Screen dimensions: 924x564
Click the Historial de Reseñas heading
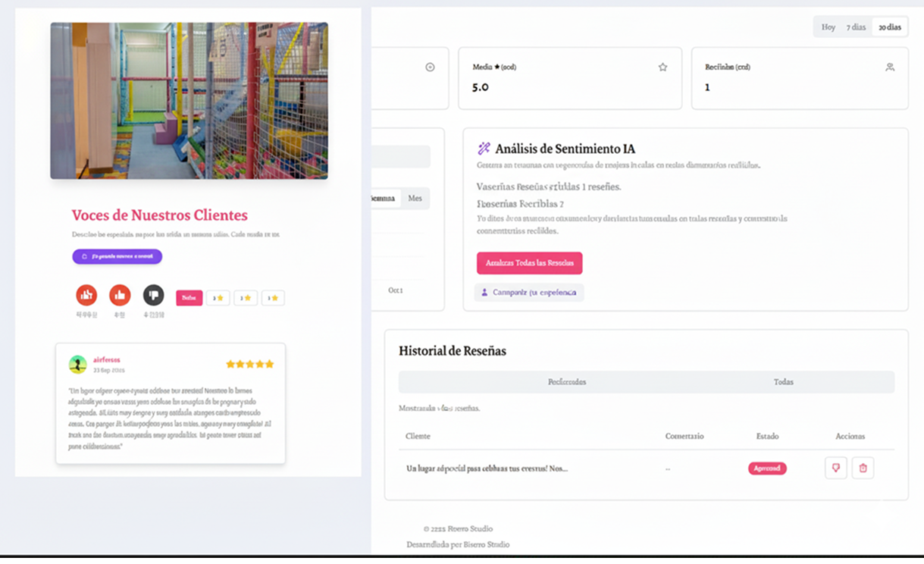pos(453,351)
